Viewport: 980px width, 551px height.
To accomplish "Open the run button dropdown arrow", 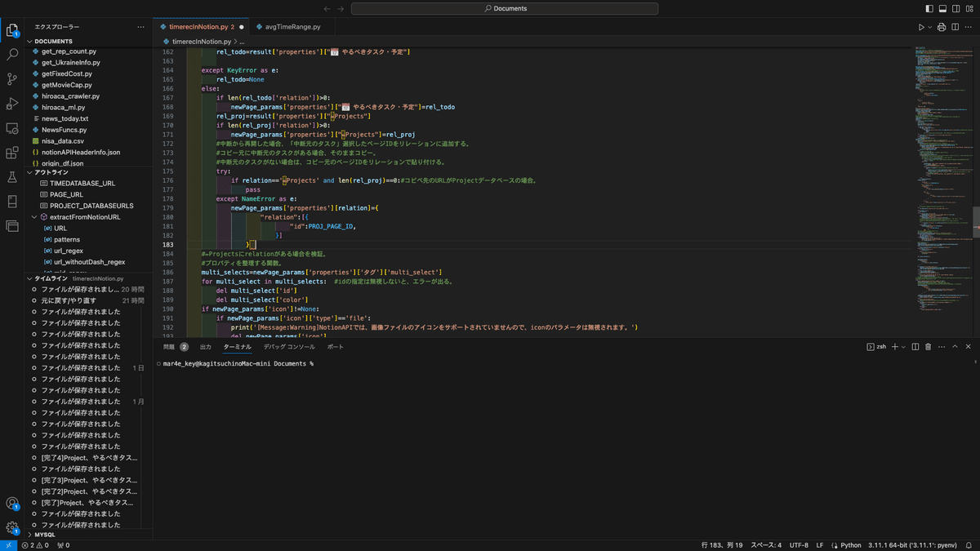I will 930,27.
